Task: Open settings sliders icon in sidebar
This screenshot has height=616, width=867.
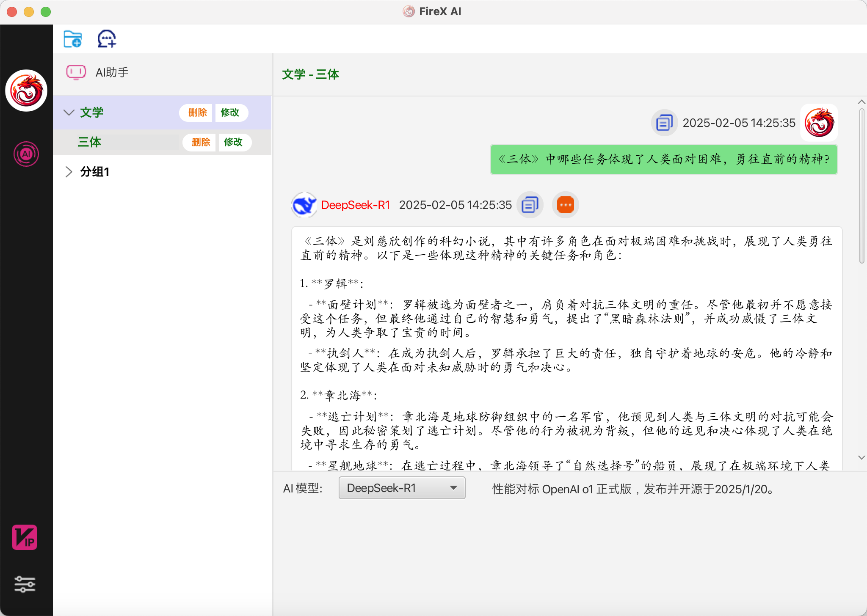Action: pos(25,584)
